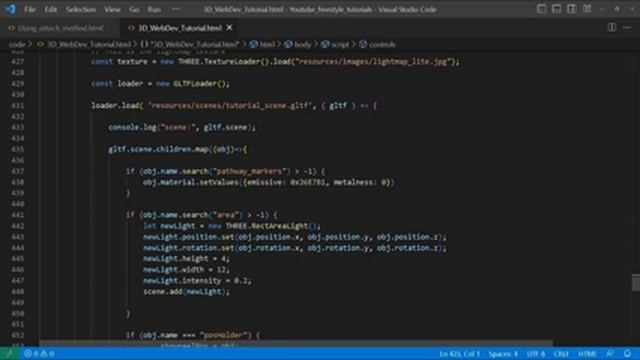640x360 pixels.
Task: Click the vertical scrollbar thumb
Action: tap(636, 283)
